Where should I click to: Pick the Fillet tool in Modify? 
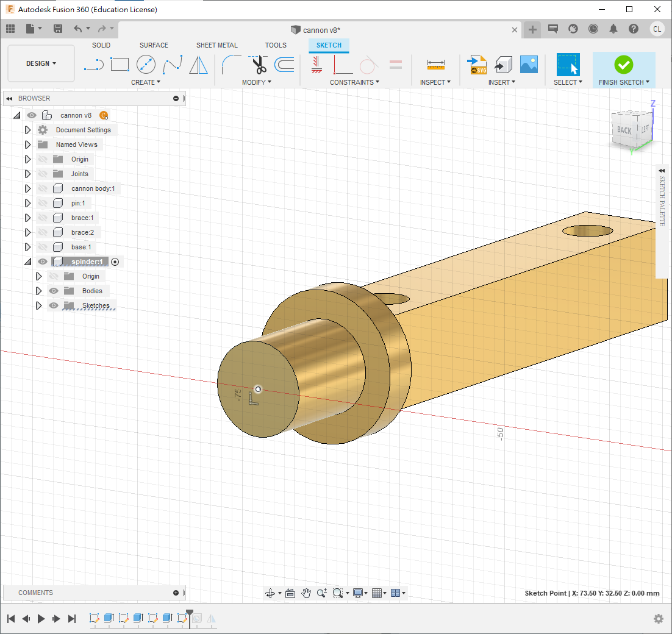pos(231,64)
